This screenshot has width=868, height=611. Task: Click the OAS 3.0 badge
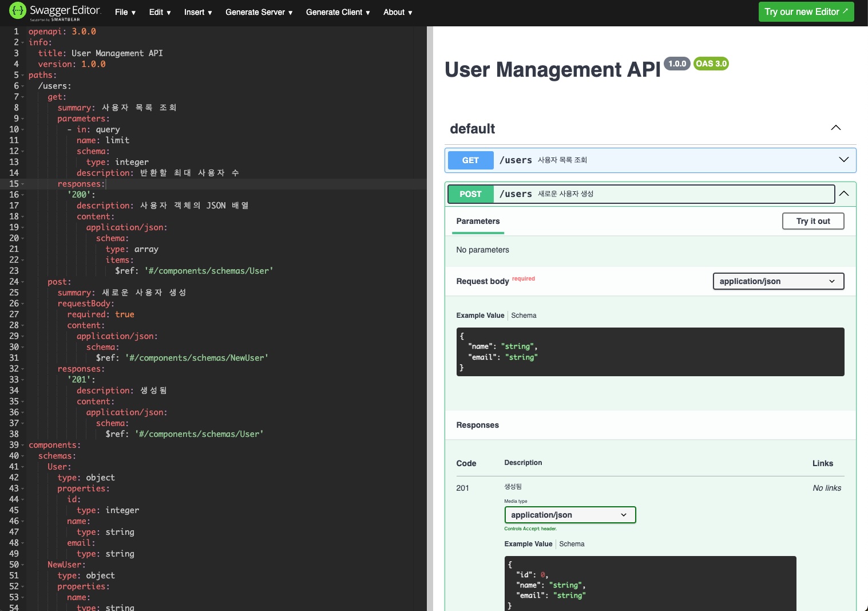pyautogui.click(x=711, y=64)
